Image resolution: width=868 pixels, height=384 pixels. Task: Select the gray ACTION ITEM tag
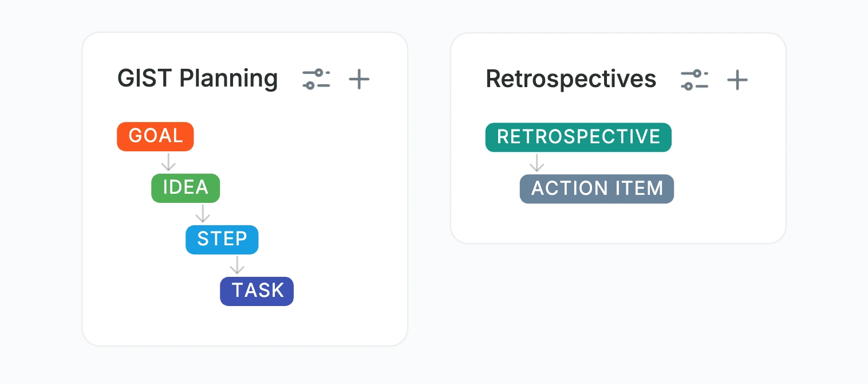(x=597, y=189)
